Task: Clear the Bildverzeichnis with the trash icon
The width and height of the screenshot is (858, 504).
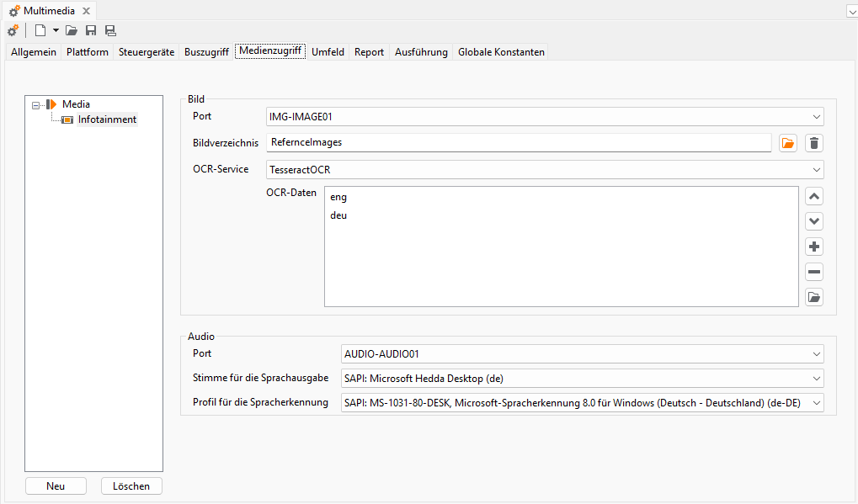Action: pyautogui.click(x=814, y=143)
